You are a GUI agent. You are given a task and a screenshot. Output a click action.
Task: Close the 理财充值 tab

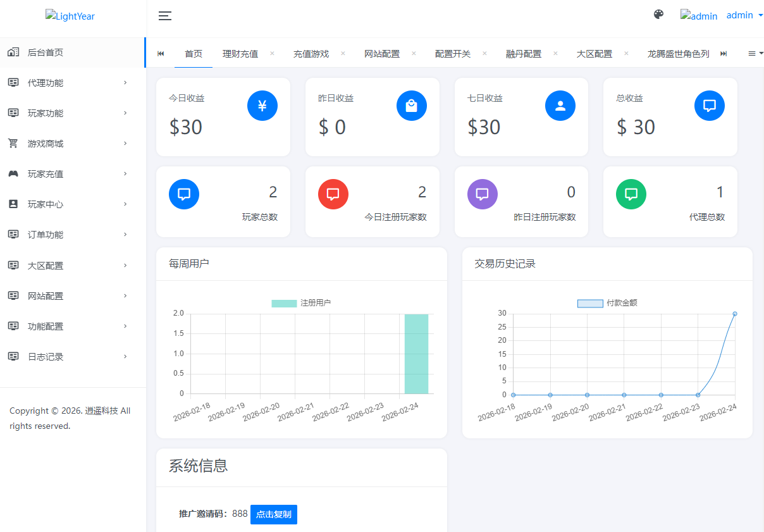click(x=272, y=53)
